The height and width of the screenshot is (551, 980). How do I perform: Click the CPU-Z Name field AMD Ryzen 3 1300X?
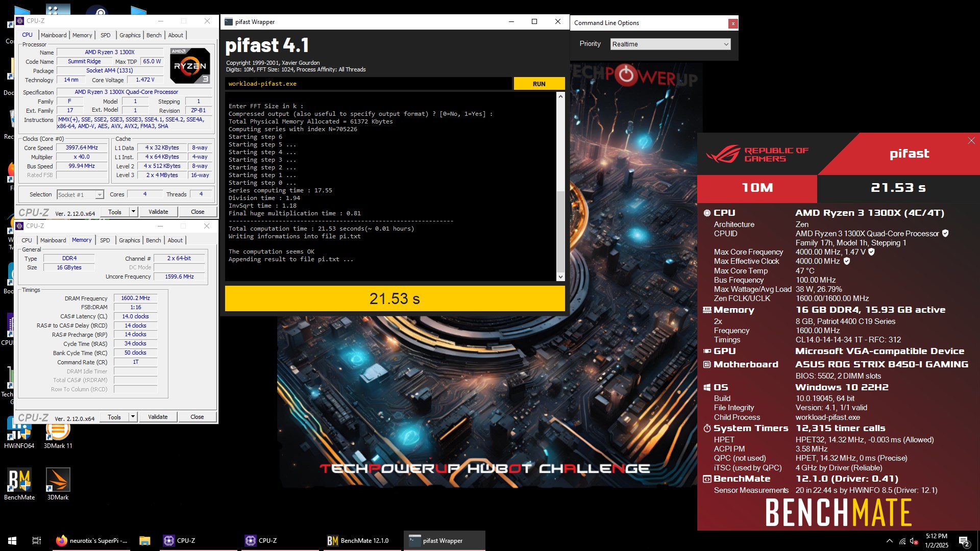pos(110,52)
